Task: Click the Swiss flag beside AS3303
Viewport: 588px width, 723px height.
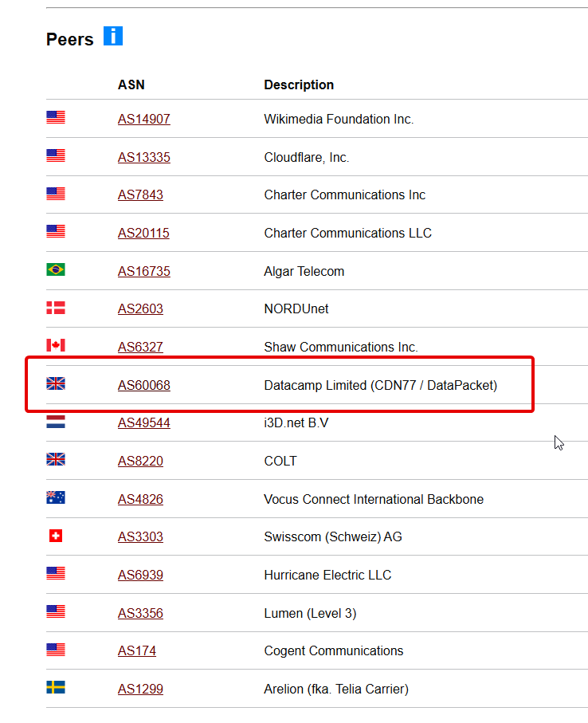Action: pyautogui.click(x=56, y=536)
